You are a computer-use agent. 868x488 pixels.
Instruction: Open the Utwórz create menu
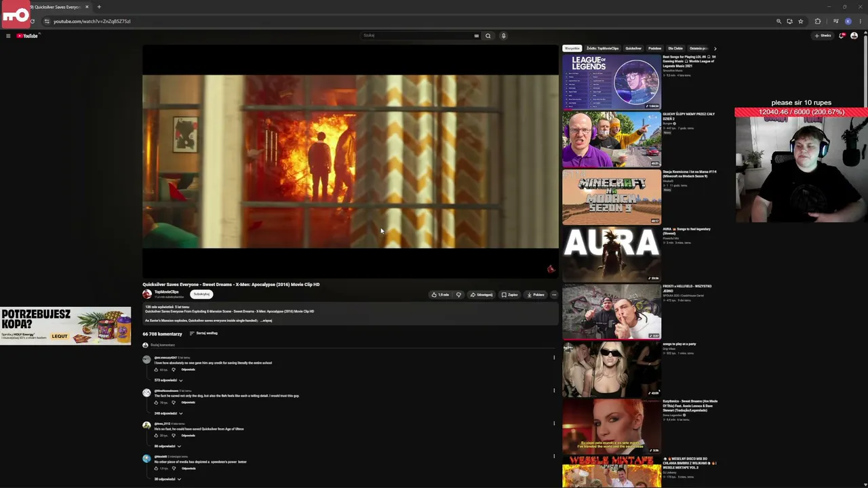point(823,36)
